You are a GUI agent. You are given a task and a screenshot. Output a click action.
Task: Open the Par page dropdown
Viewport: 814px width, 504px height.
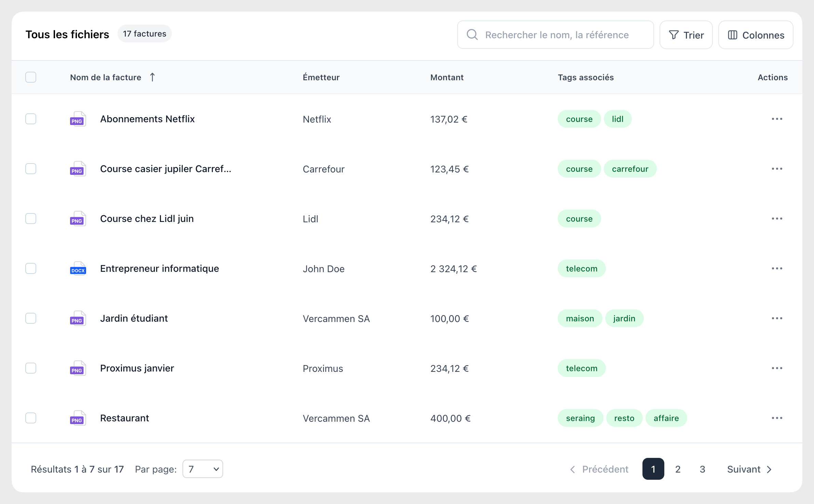203,469
